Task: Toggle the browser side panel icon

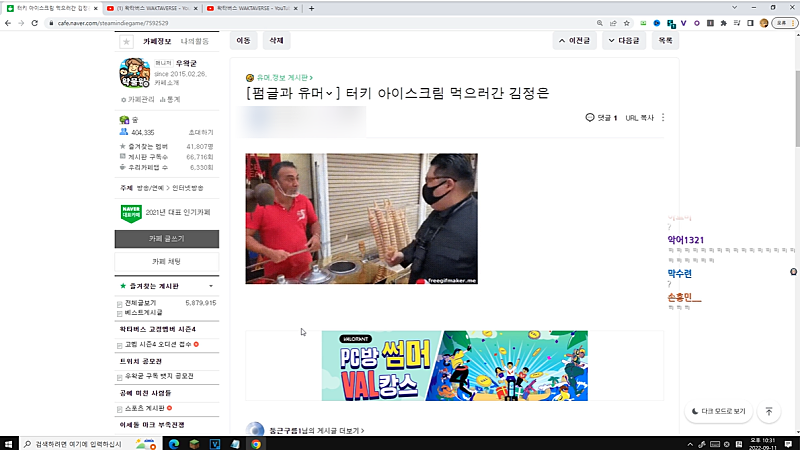Action: (x=750, y=23)
